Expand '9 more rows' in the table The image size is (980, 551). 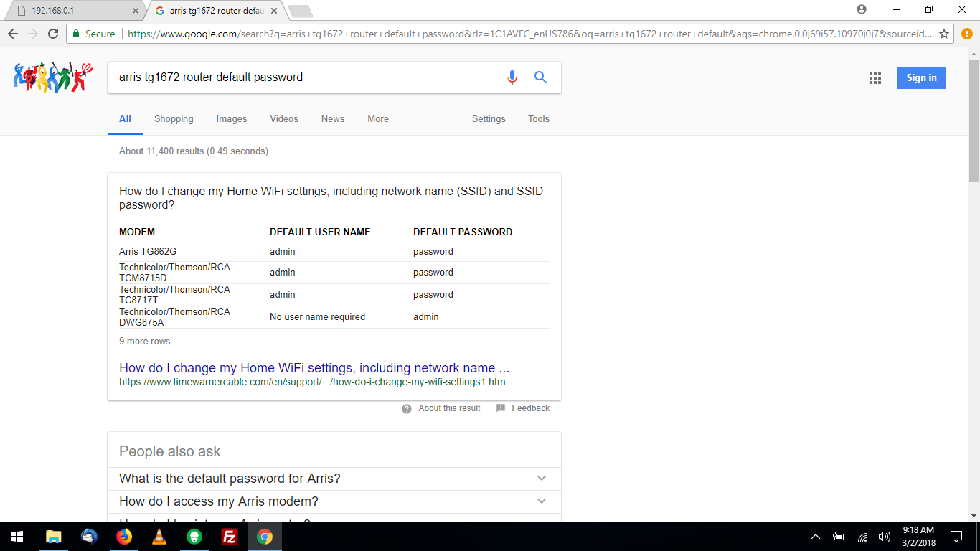(145, 342)
